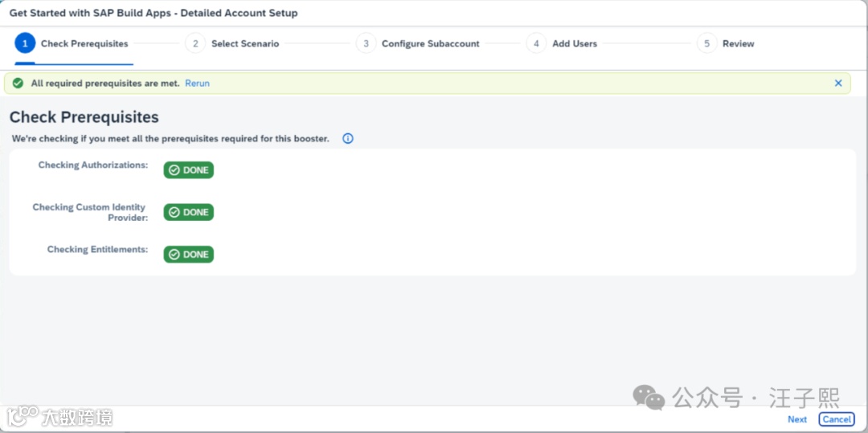
Task: Click the dialog title 'Get Started with SAP Build Apps'
Action: (x=154, y=13)
